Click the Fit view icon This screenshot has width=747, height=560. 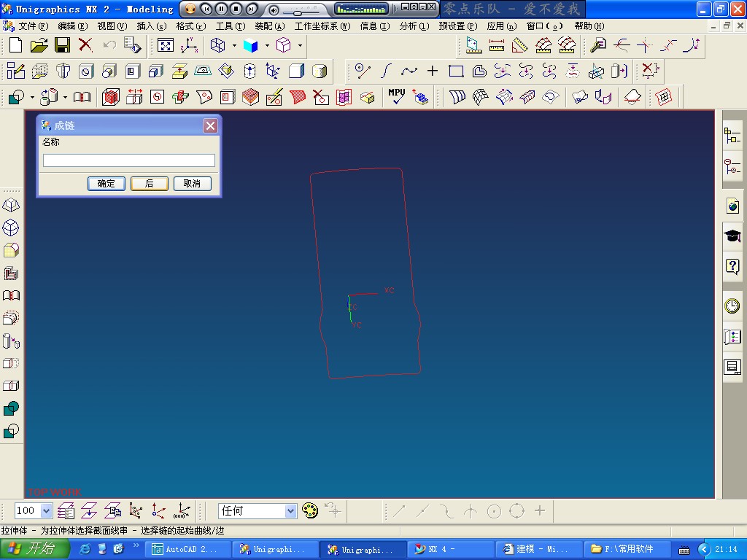coord(166,46)
